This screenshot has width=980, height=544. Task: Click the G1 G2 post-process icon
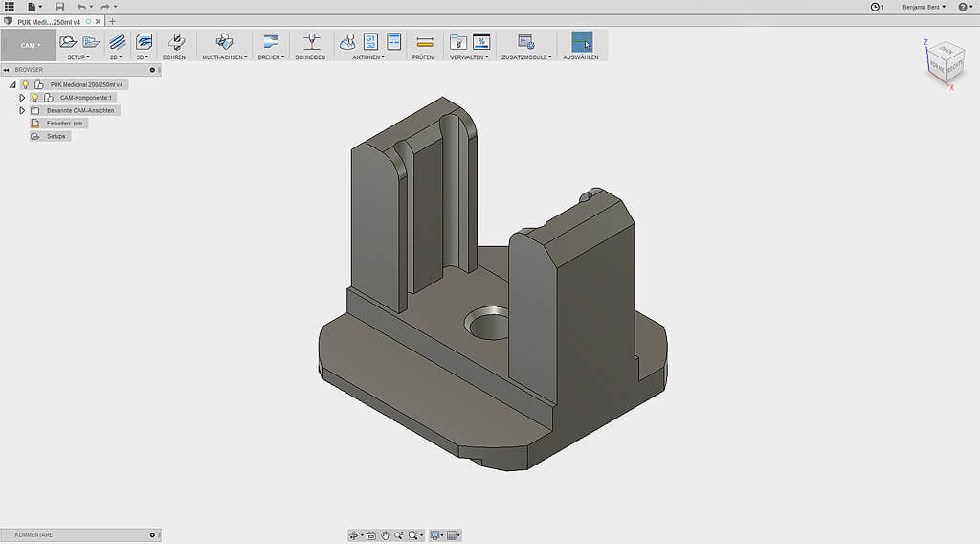pos(370,41)
